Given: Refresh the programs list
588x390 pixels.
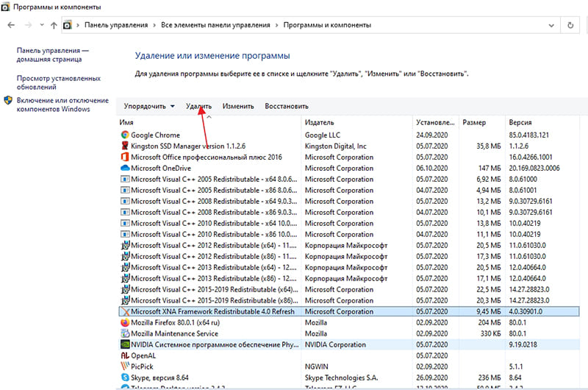Looking at the screenshot, I should click(x=570, y=25).
